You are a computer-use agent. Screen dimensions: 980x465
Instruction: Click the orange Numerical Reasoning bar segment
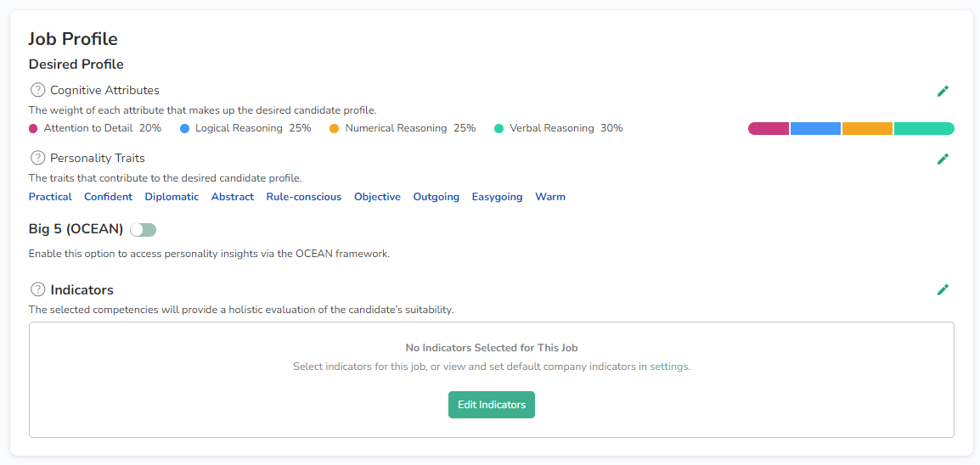867,129
